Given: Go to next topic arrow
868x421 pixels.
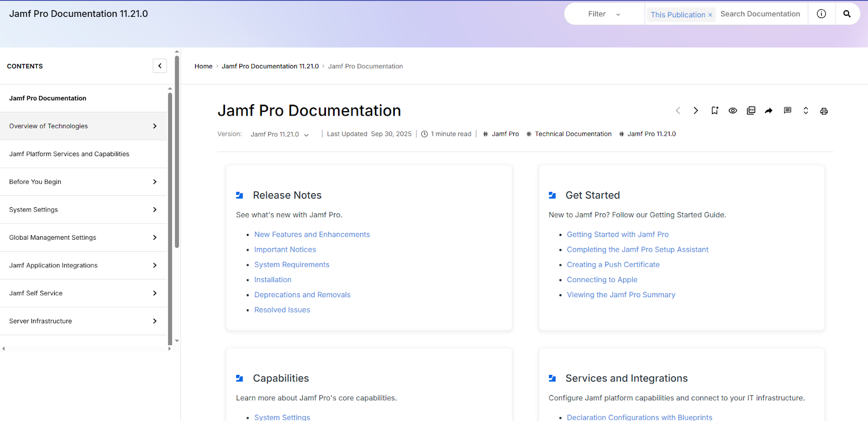Looking at the screenshot, I should (695, 111).
